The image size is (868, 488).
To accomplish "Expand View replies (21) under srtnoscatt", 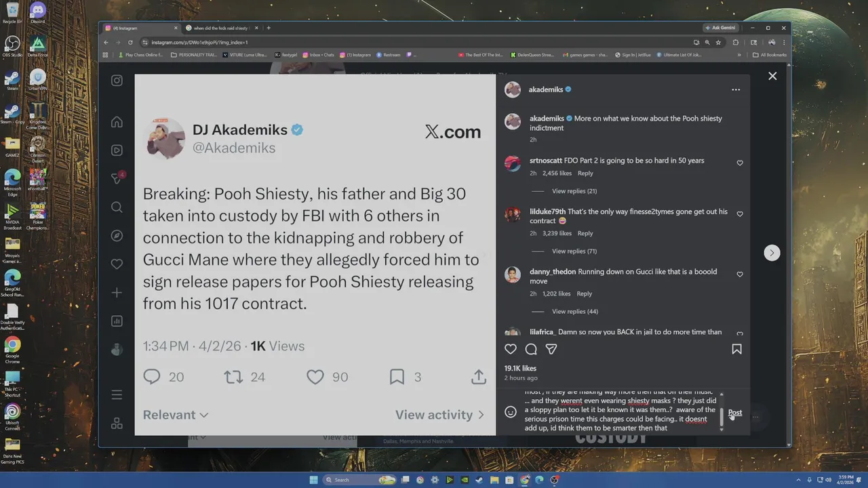I will (574, 191).
